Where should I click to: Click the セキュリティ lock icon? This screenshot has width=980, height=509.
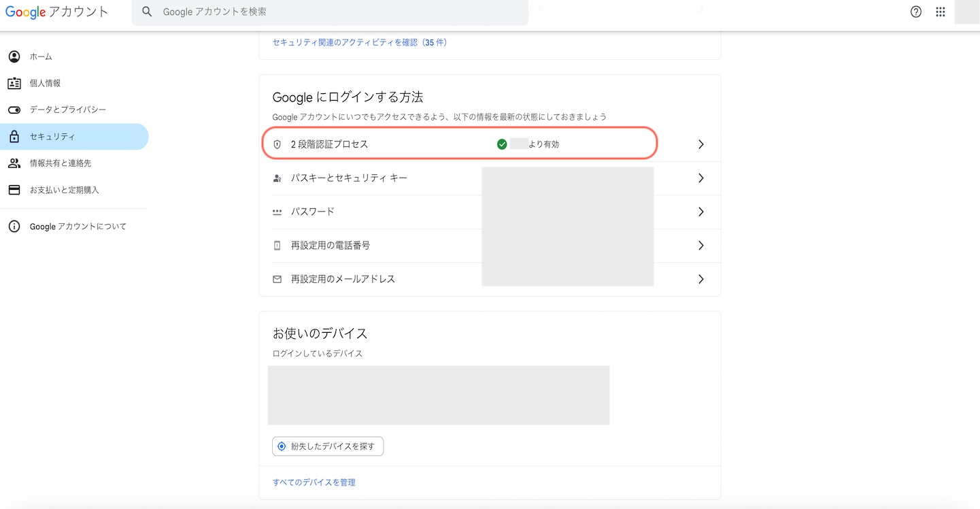14,136
